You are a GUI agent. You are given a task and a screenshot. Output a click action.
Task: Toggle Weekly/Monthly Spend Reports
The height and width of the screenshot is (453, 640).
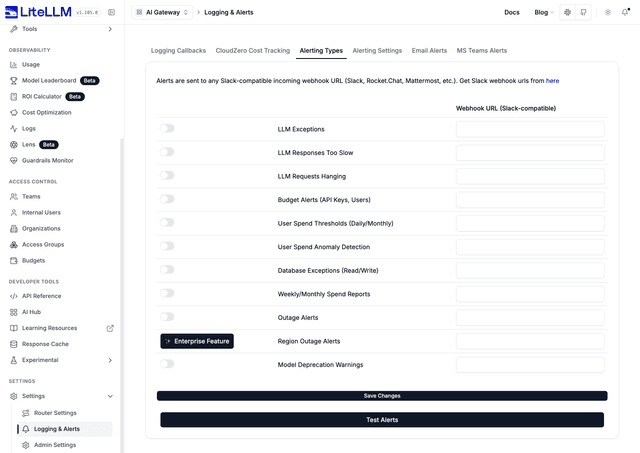(167, 293)
